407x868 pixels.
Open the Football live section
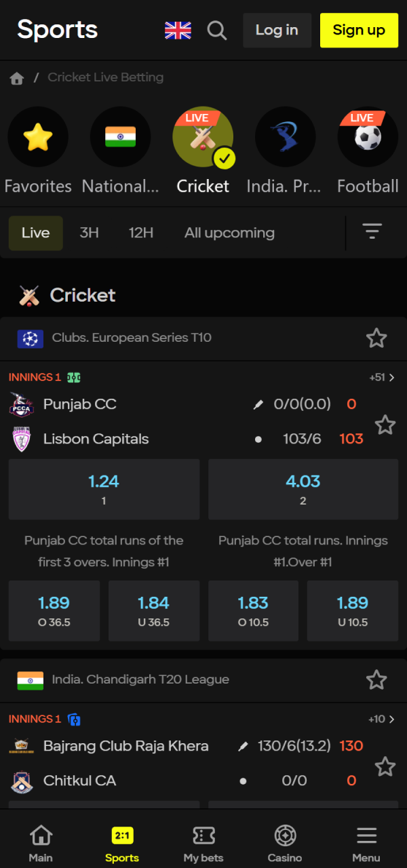coord(367,136)
